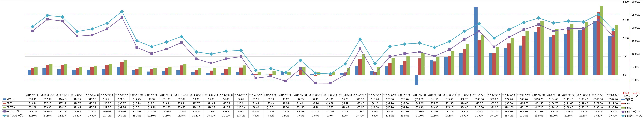The width and height of the screenshot is (644, 118).
Task: Click the -0.45% EBIT margin cell
Action: pos(285,112)
